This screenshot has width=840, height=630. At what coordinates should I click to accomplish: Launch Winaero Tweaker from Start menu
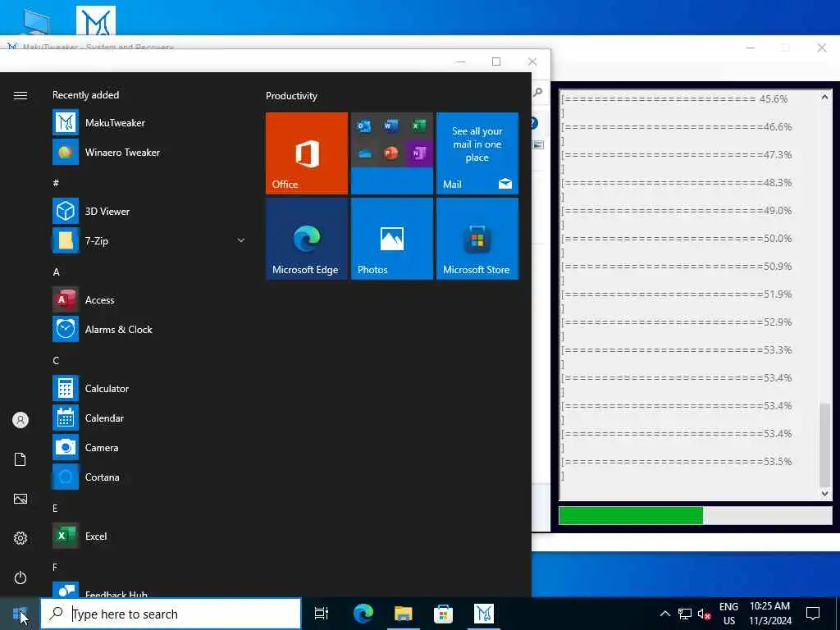[x=149, y=152]
